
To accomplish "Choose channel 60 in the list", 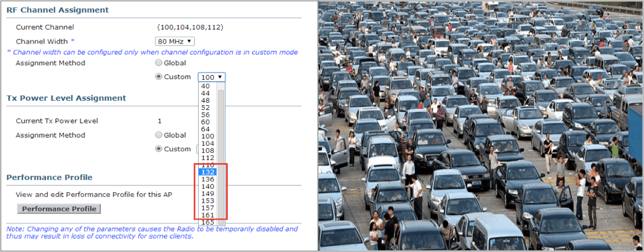I will (x=208, y=122).
